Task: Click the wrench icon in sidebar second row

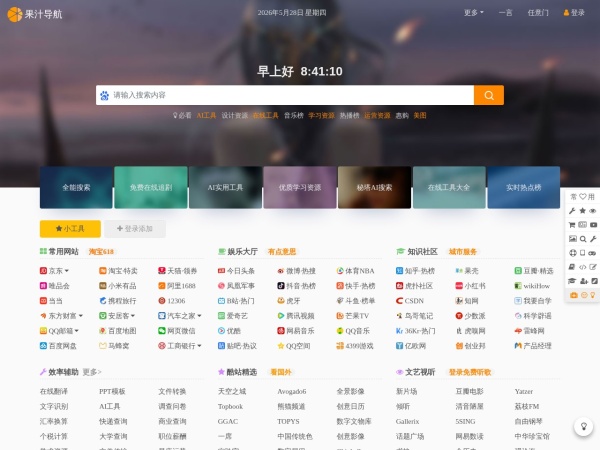Action: tap(572, 211)
